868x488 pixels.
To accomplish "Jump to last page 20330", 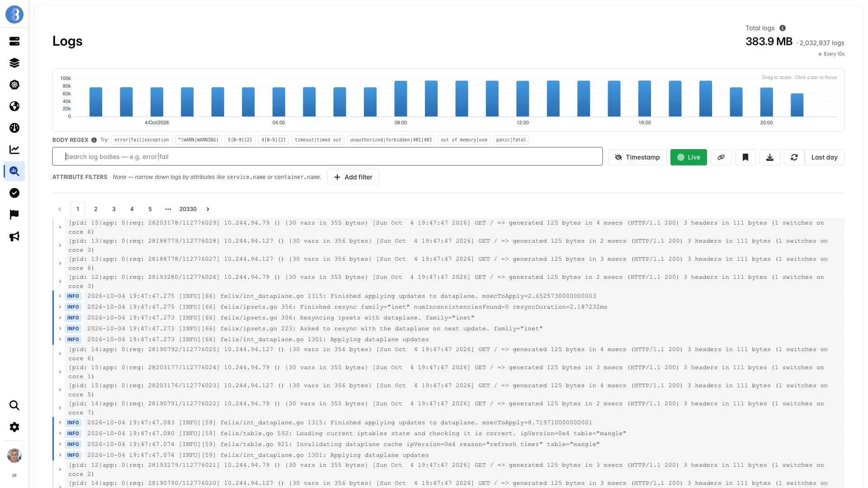I will click(x=188, y=209).
